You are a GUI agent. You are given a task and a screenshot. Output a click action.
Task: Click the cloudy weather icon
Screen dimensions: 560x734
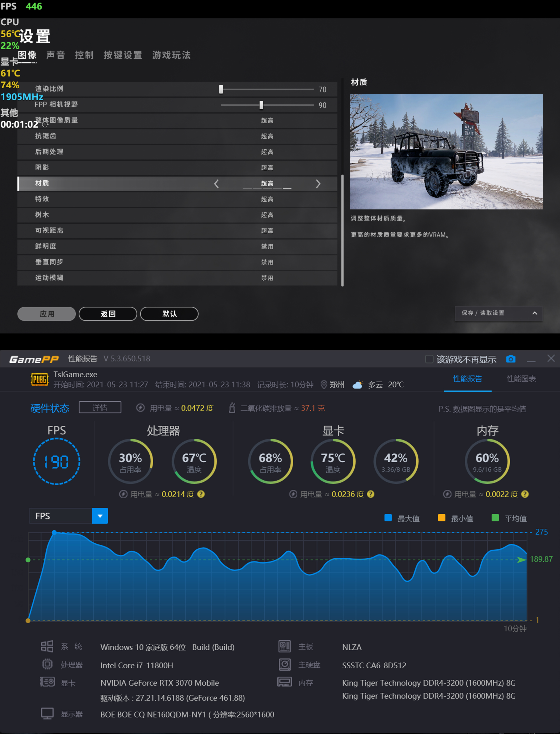click(x=358, y=384)
